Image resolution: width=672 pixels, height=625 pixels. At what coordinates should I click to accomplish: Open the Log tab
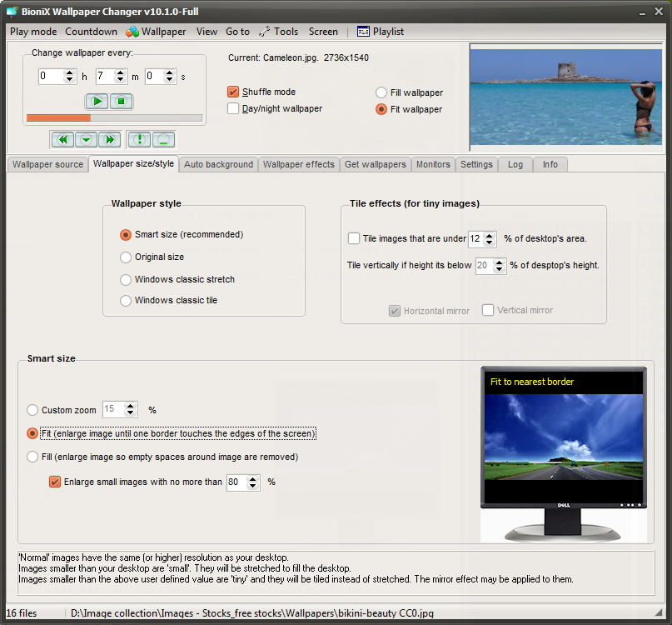click(x=515, y=164)
